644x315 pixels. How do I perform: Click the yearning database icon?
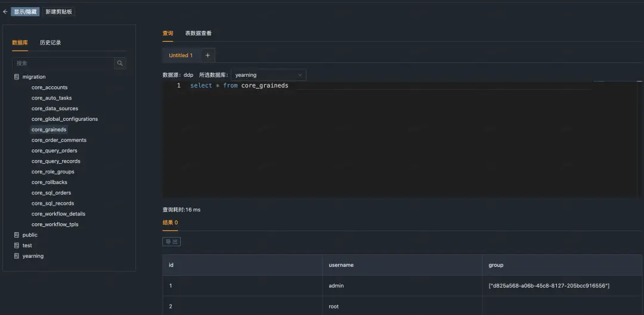(x=17, y=256)
